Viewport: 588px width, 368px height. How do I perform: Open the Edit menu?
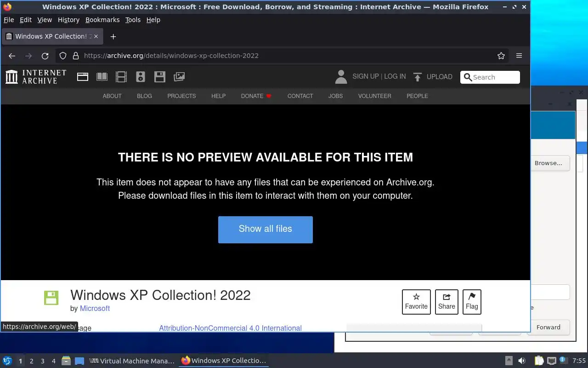tap(26, 20)
